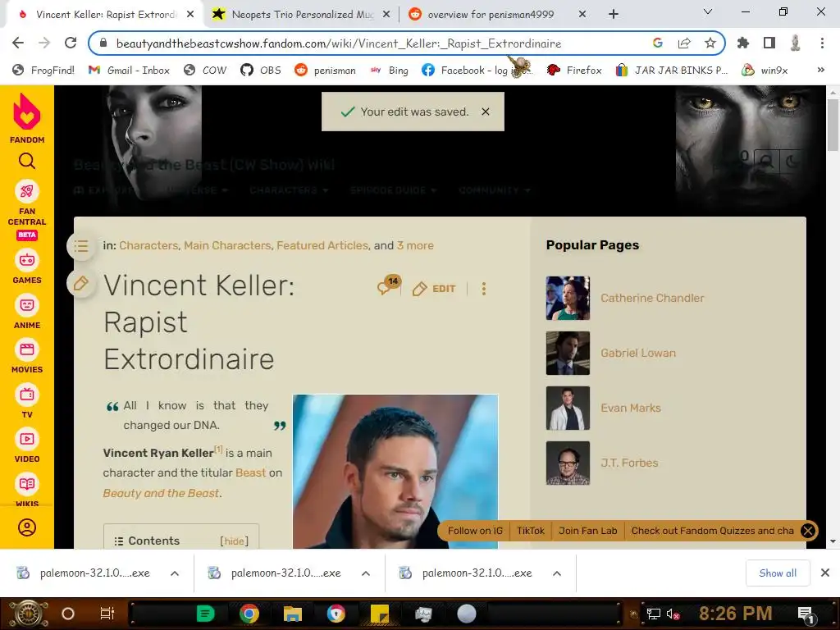The image size is (840, 630).
Task: Open Fandom sidebar search magnifier
Action: pos(27,161)
